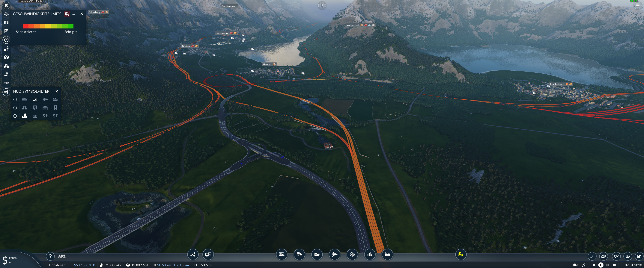This screenshot has height=268, width=644.
Task: Select first row radio in HUD Symbolfilter
Action: pos(15,99)
